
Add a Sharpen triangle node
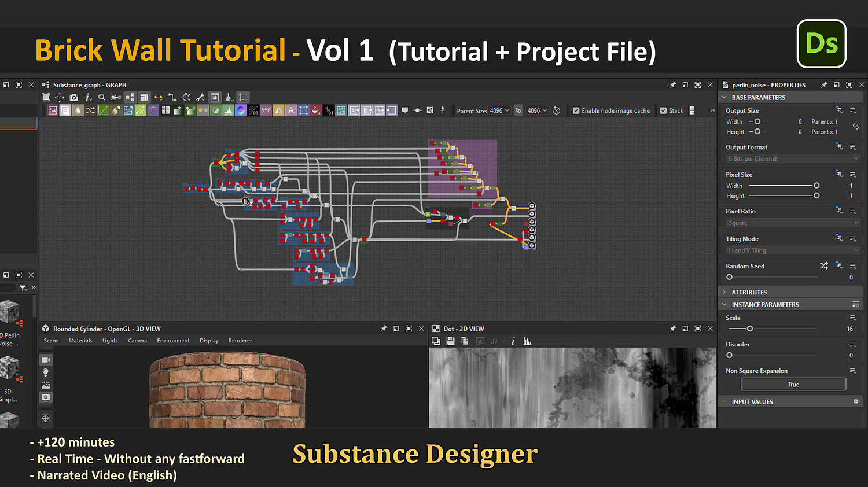click(x=278, y=110)
